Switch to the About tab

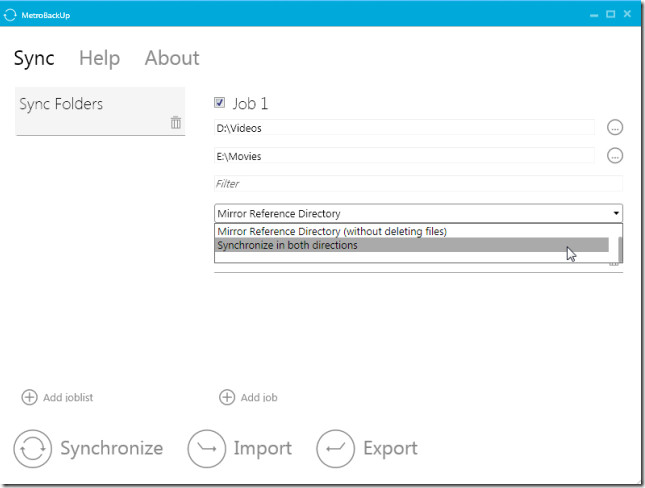pyautogui.click(x=172, y=58)
